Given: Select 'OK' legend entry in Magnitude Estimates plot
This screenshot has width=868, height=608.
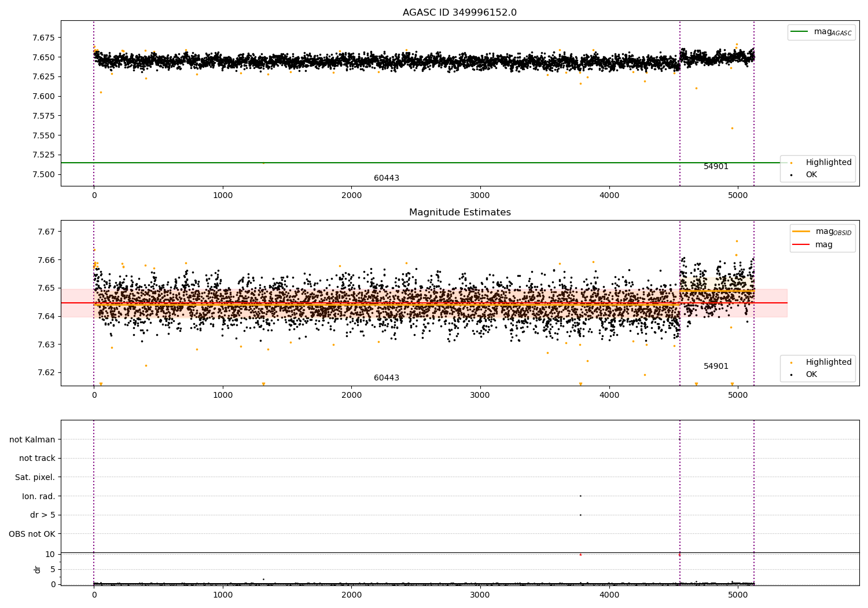Looking at the screenshot, I should (805, 375).
